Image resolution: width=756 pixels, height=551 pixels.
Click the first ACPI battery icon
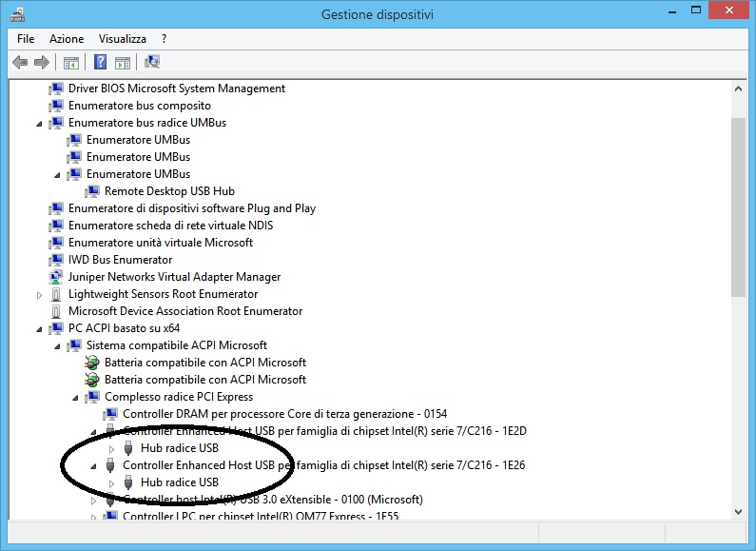point(93,363)
